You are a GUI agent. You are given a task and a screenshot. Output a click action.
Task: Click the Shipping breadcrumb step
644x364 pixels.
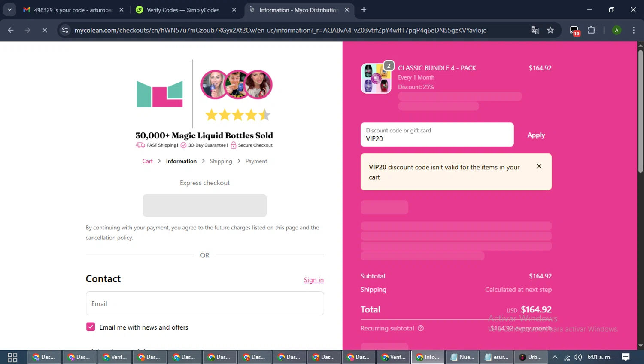pos(221,161)
